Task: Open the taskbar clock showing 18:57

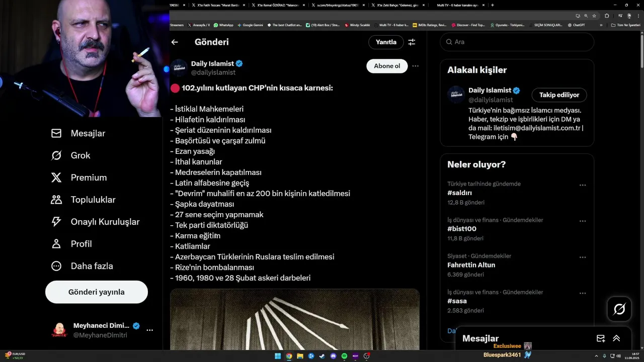Action: pyautogui.click(x=632, y=356)
